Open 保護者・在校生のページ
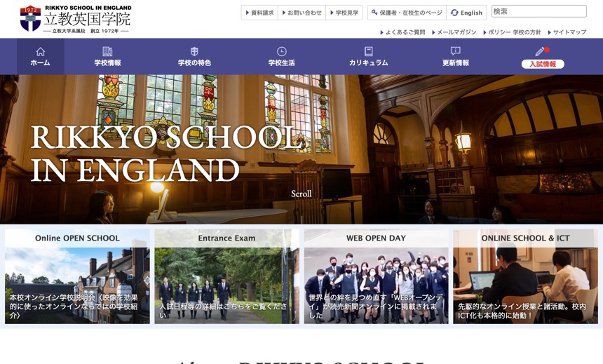 tap(407, 13)
